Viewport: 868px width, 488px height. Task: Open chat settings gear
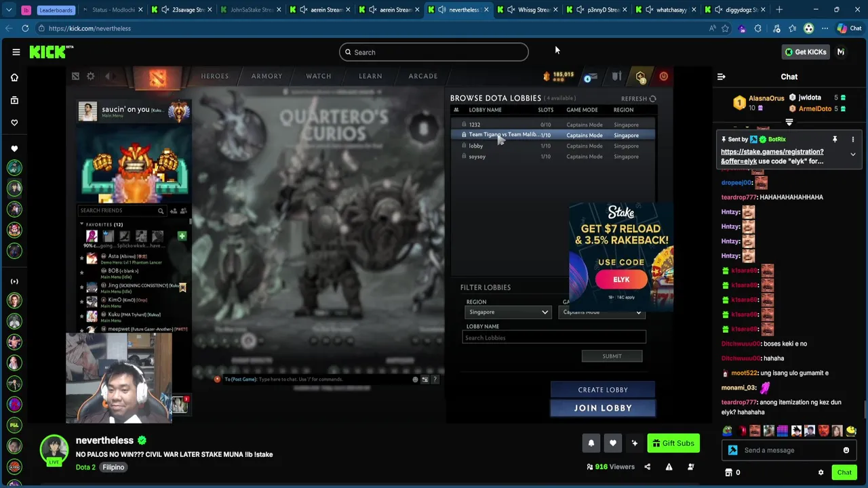[x=821, y=472]
